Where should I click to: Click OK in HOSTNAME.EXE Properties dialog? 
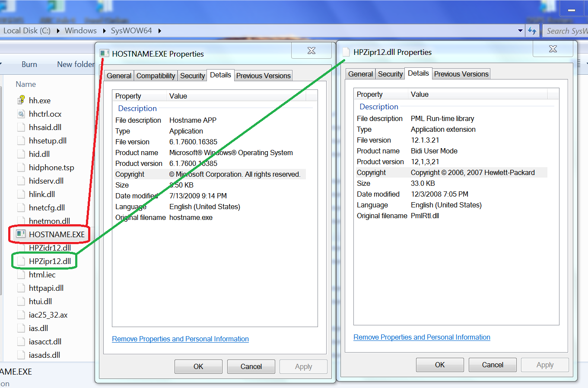198,366
